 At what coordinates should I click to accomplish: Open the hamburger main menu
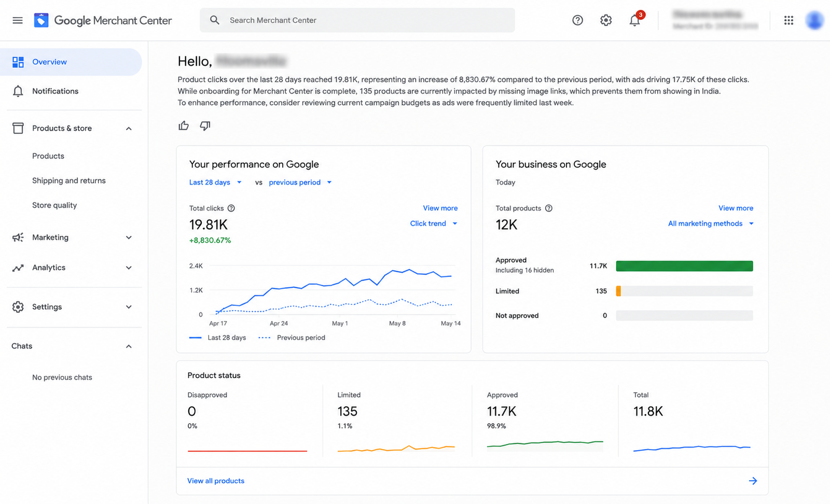click(x=18, y=20)
